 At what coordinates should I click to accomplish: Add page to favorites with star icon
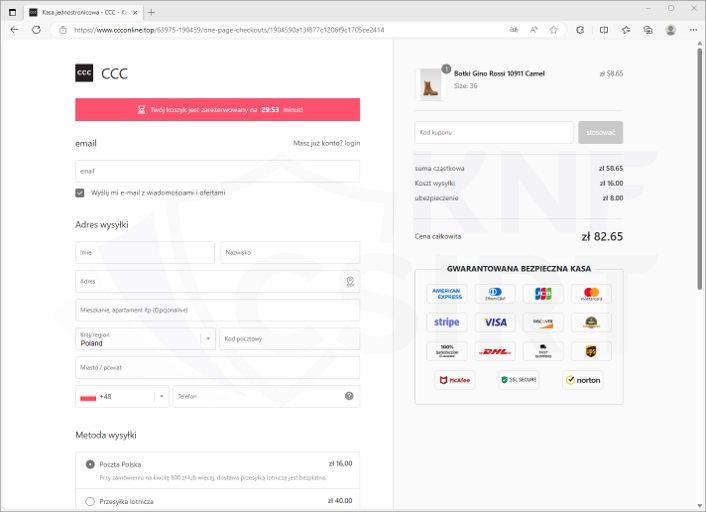pyautogui.click(x=553, y=30)
